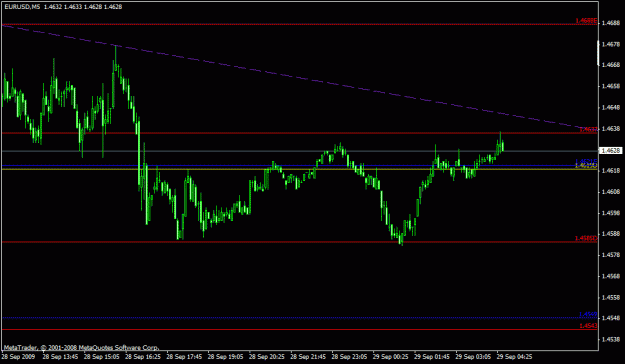Select the 1.4538 price axis label
The image size is (625, 364).
point(611,340)
